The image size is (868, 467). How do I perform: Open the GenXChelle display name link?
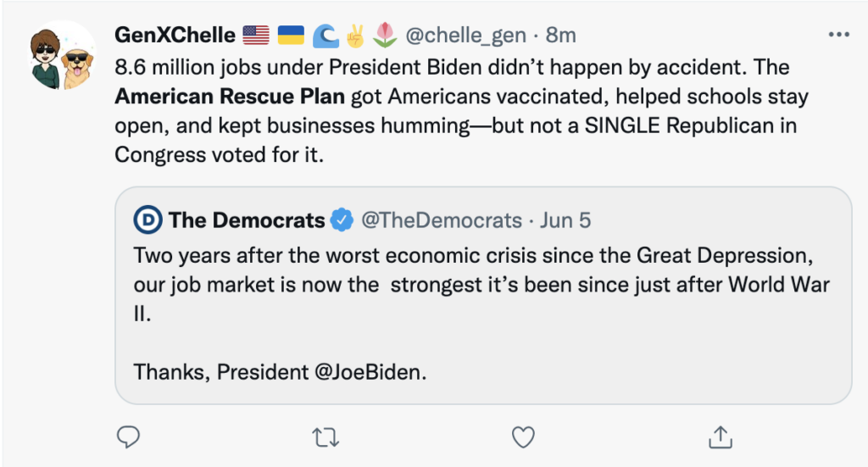(175, 36)
